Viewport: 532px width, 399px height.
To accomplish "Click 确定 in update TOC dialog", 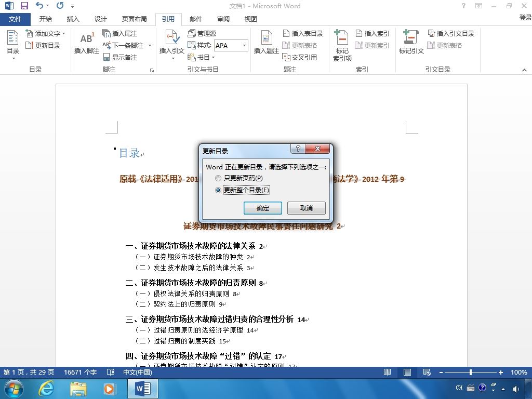I will click(262, 208).
